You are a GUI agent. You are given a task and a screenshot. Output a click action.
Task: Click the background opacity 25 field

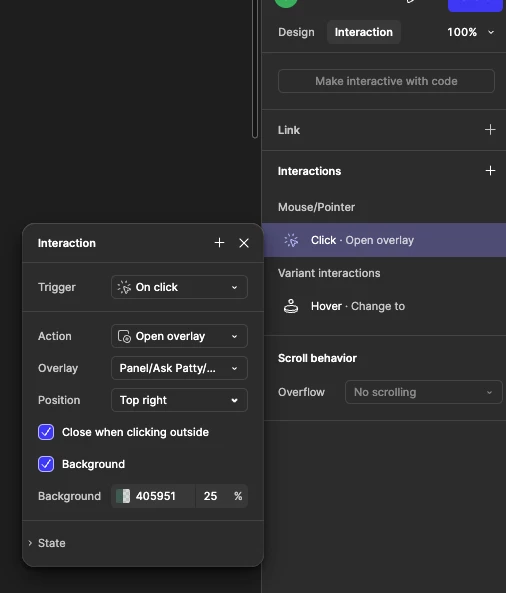click(x=211, y=496)
